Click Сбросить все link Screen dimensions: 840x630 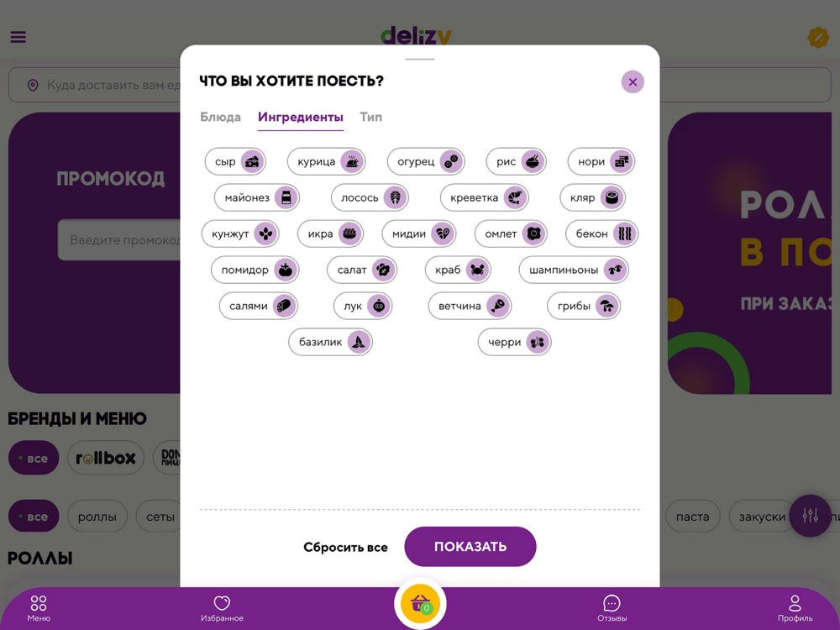[x=345, y=547]
